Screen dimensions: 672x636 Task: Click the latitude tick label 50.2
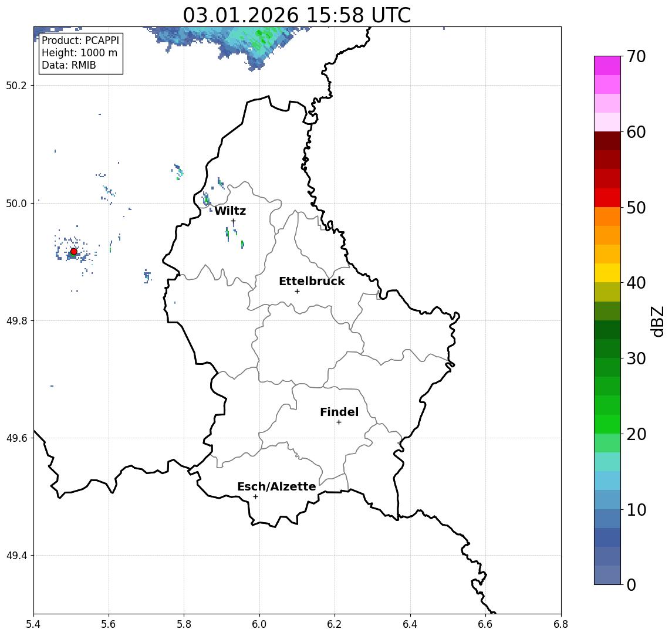(16, 85)
